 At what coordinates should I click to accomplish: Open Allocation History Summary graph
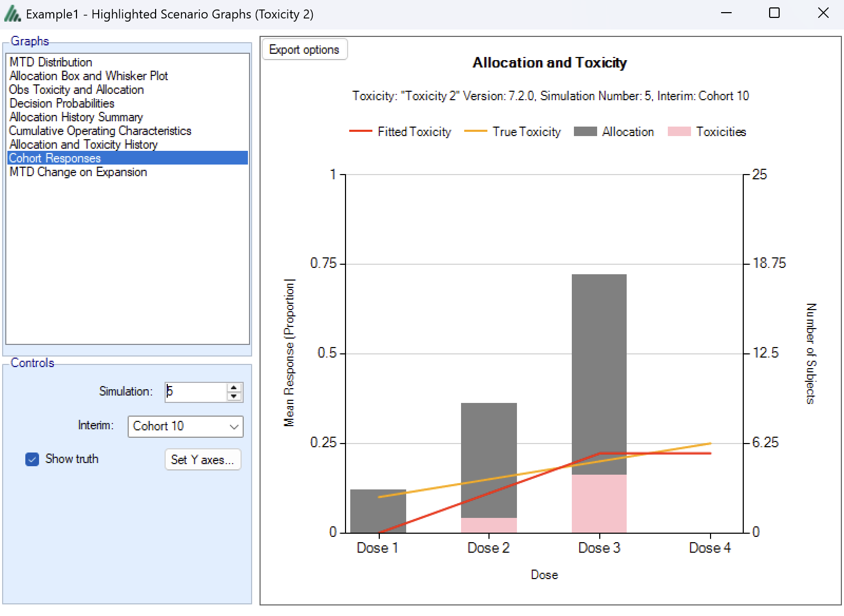point(76,117)
